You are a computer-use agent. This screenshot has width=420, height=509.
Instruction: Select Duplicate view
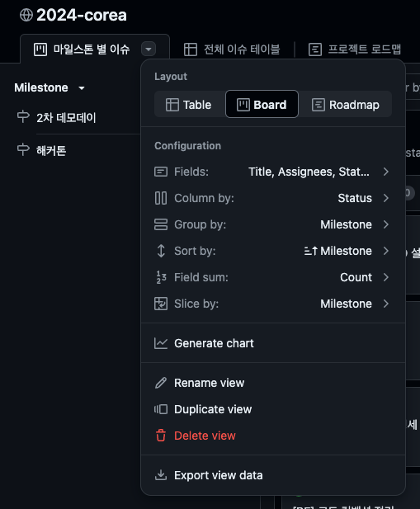tap(272, 409)
